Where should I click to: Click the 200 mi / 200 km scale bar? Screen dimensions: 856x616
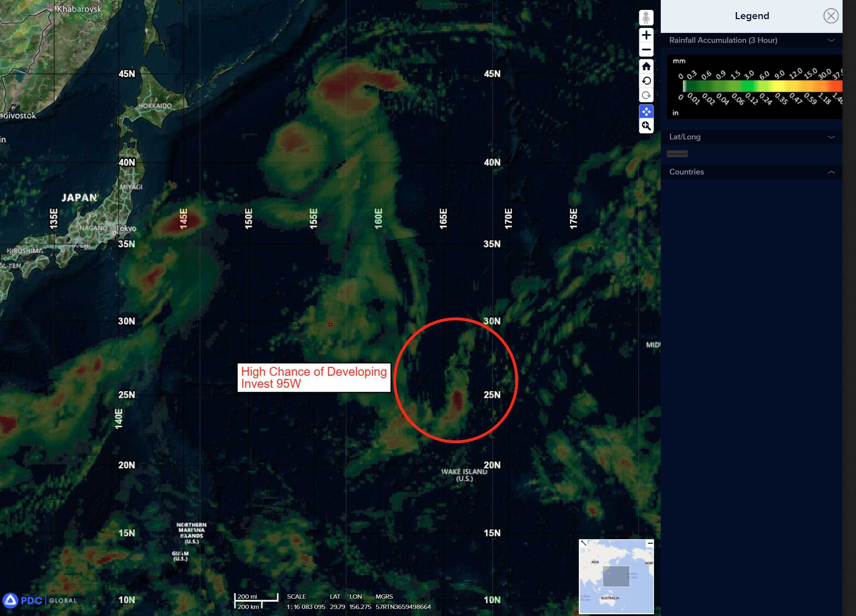click(x=256, y=601)
